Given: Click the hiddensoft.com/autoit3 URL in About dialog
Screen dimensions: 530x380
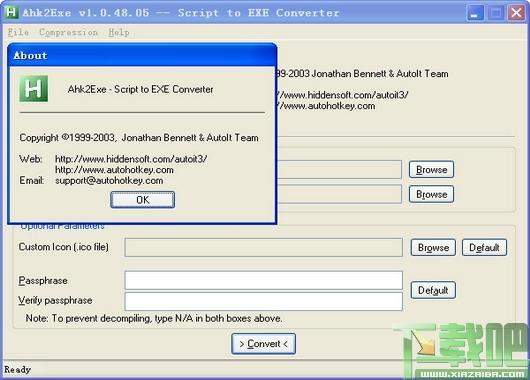Looking at the screenshot, I should pos(131,159).
